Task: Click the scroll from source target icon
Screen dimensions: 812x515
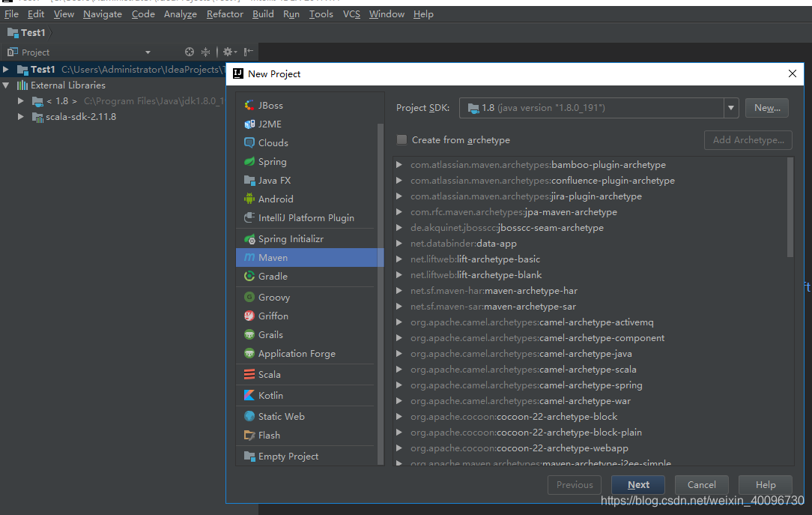Action: (x=190, y=52)
